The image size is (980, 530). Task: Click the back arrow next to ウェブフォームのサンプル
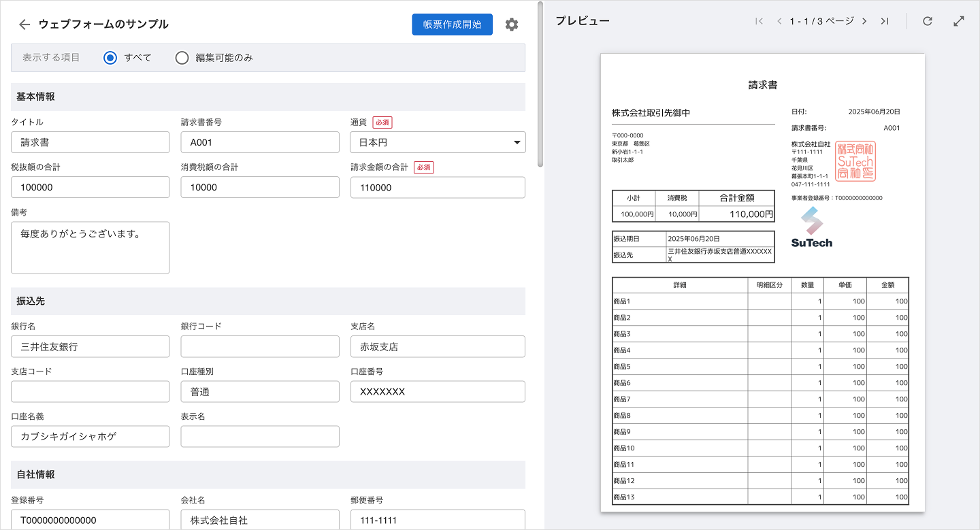pos(24,24)
